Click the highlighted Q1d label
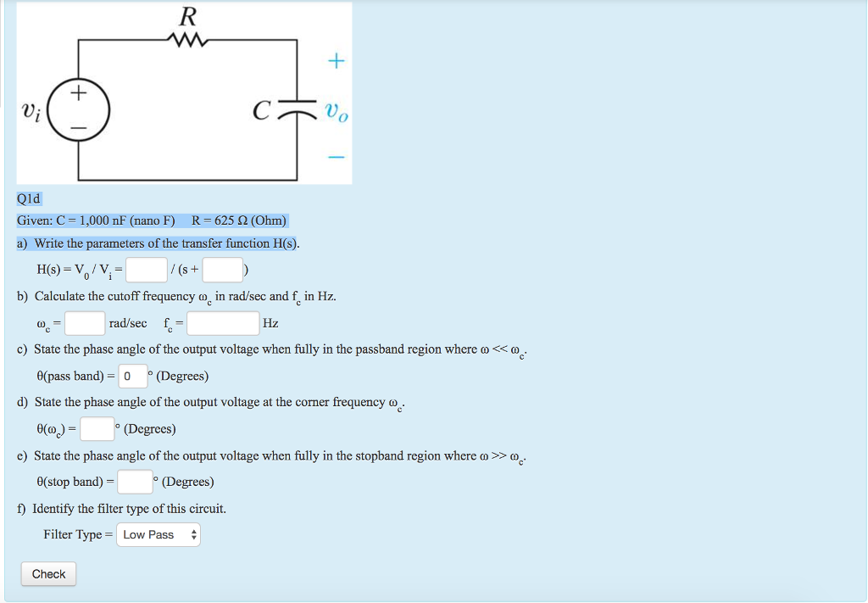The width and height of the screenshot is (868, 603). click(27, 198)
